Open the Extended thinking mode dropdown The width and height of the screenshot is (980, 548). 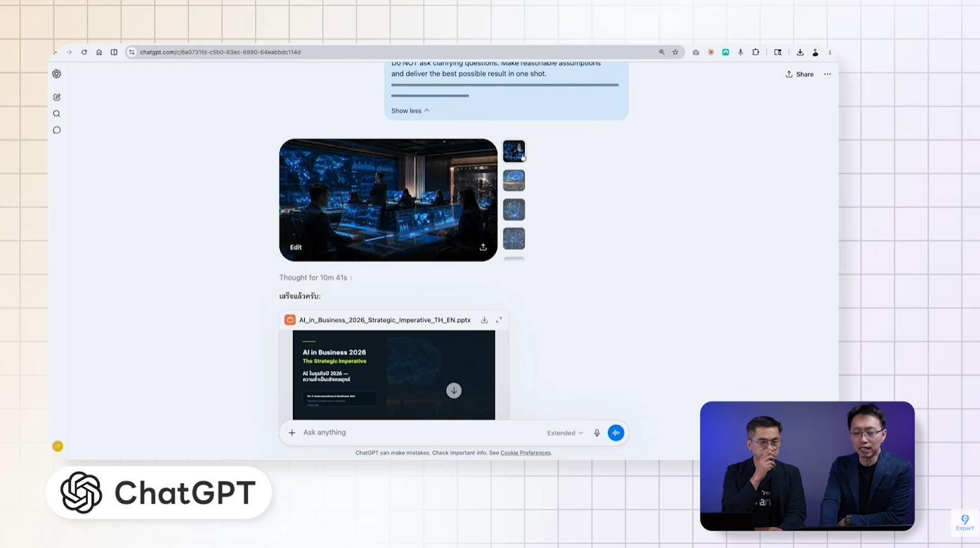click(x=565, y=433)
